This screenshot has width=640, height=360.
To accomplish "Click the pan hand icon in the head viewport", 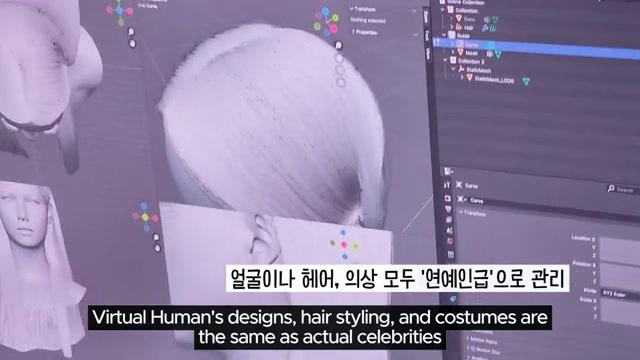I will (339, 58).
